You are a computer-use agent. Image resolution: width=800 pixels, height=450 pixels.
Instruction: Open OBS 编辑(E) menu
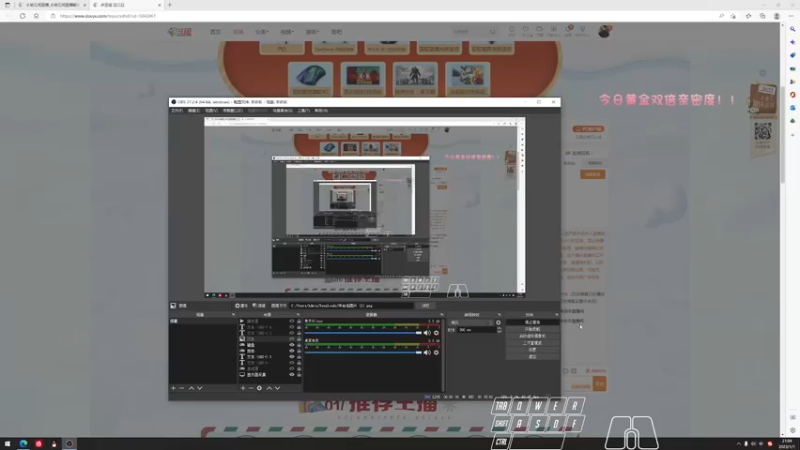pyautogui.click(x=194, y=110)
